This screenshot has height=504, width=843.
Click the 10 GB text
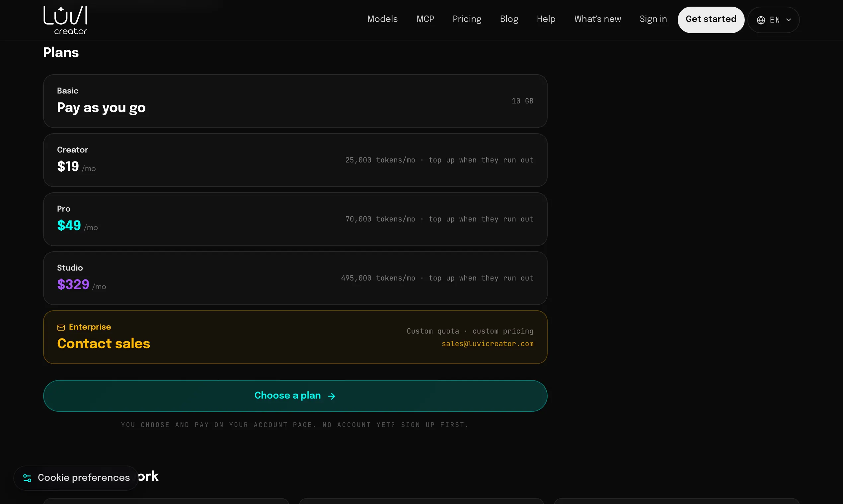click(x=522, y=101)
